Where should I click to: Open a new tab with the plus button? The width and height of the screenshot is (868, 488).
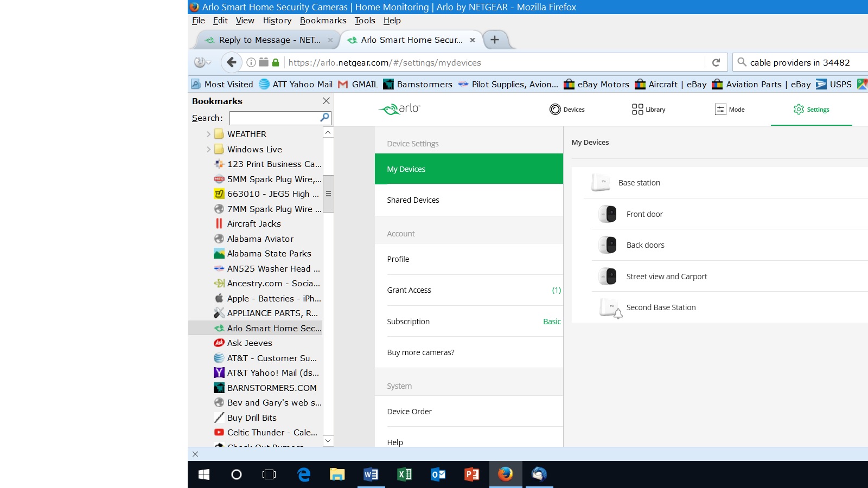pos(495,40)
